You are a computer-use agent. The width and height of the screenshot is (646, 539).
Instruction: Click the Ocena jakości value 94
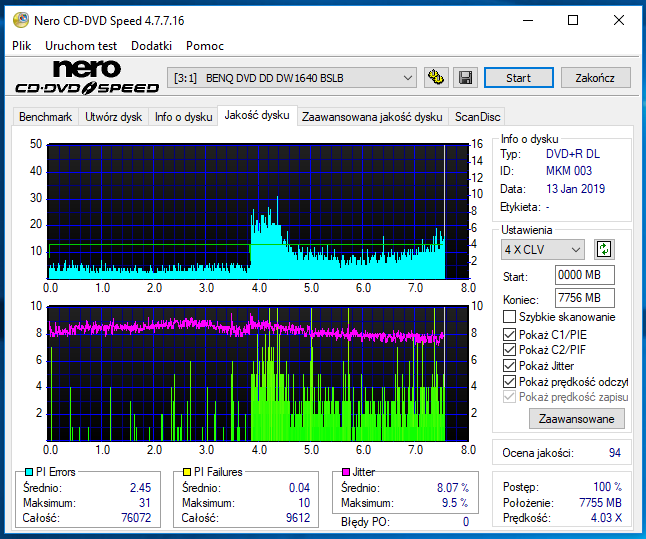(615, 453)
